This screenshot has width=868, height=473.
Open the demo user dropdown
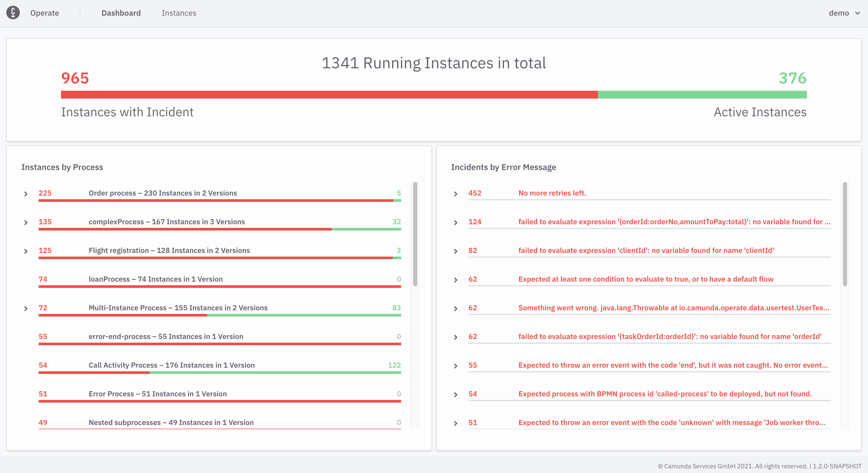[x=844, y=13]
